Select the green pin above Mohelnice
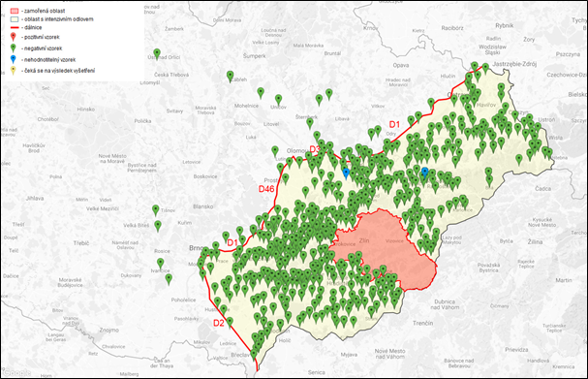588x379 pixels. coord(261,93)
